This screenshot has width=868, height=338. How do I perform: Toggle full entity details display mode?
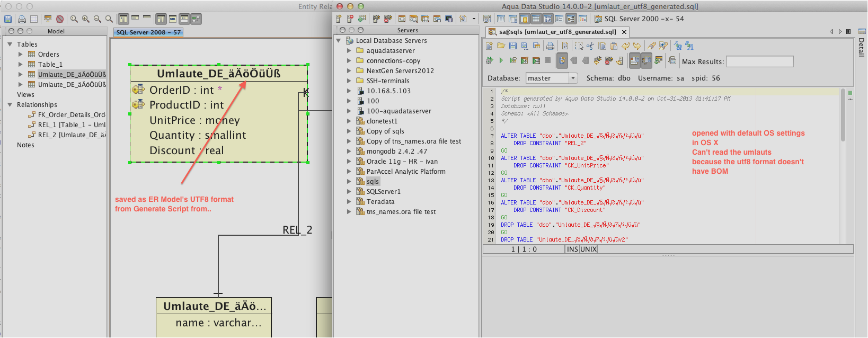(123, 19)
